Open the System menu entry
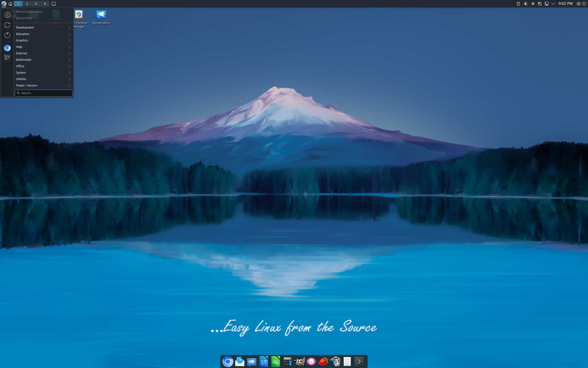The width and height of the screenshot is (588, 368). click(43, 72)
